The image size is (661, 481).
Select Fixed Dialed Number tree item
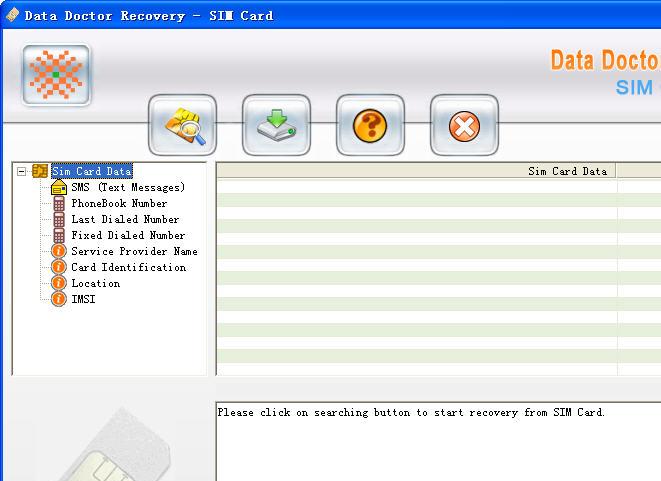point(128,235)
